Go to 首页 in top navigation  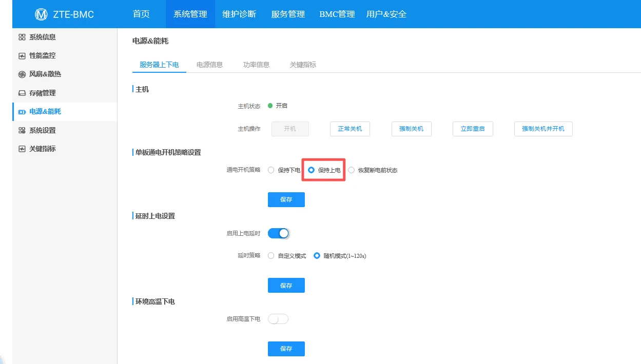click(141, 14)
